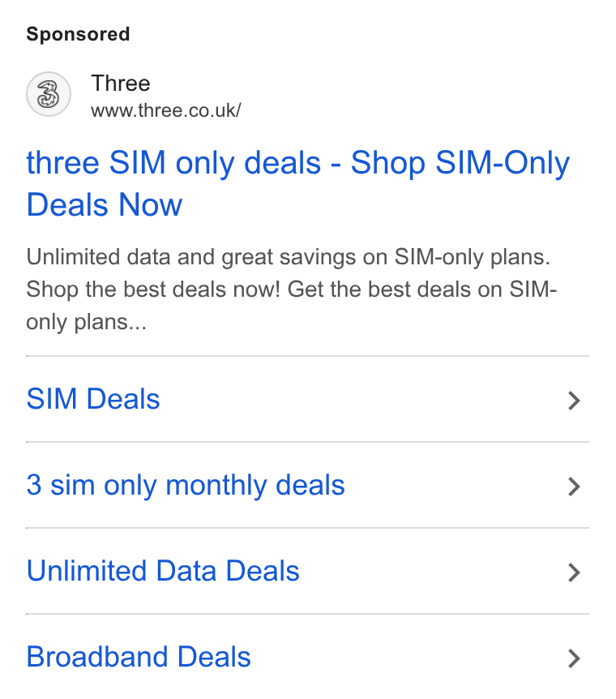The height and width of the screenshot is (699, 616).
Task: Click the Sponsored label
Action: (78, 34)
